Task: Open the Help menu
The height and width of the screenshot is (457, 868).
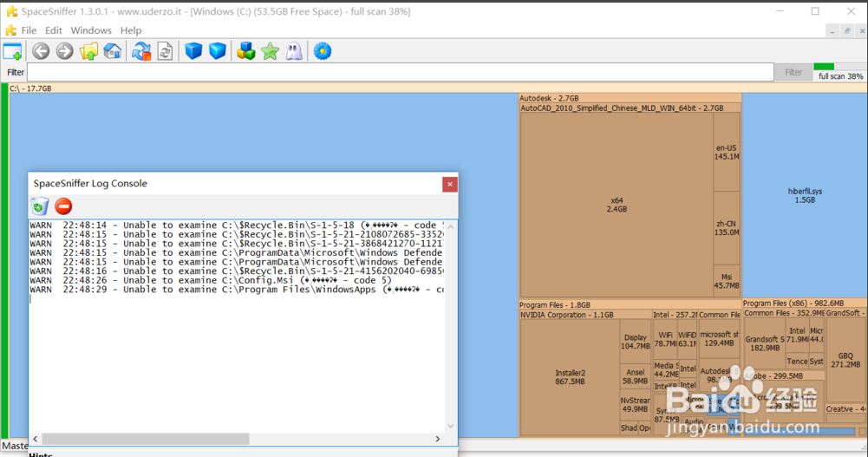Action: (131, 30)
